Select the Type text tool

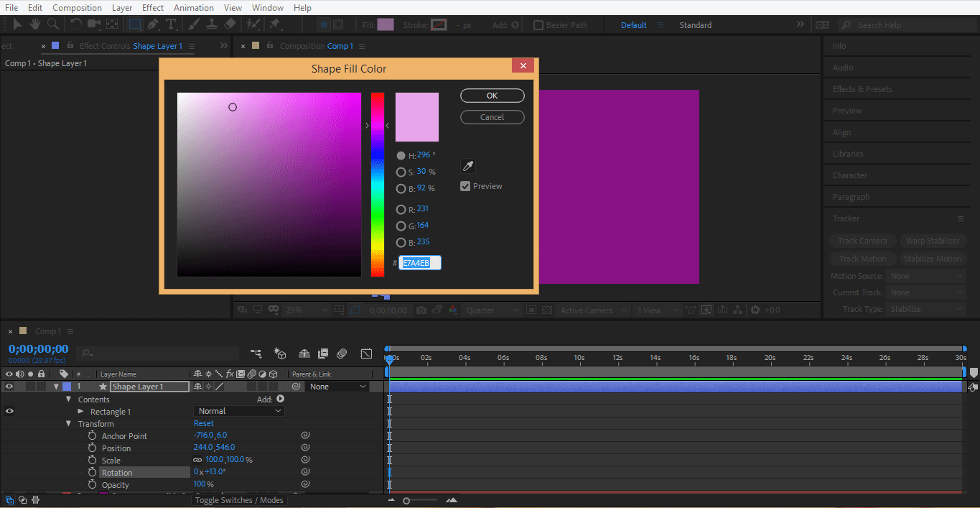(171, 24)
